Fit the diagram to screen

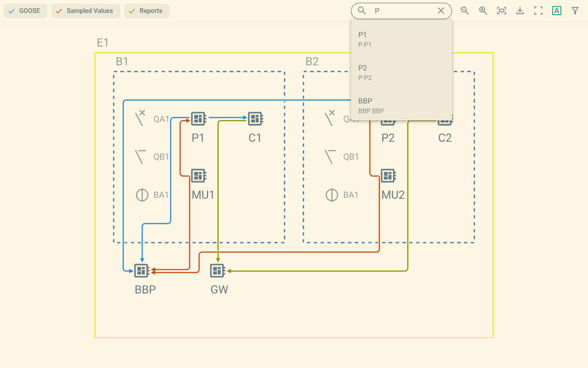click(502, 11)
